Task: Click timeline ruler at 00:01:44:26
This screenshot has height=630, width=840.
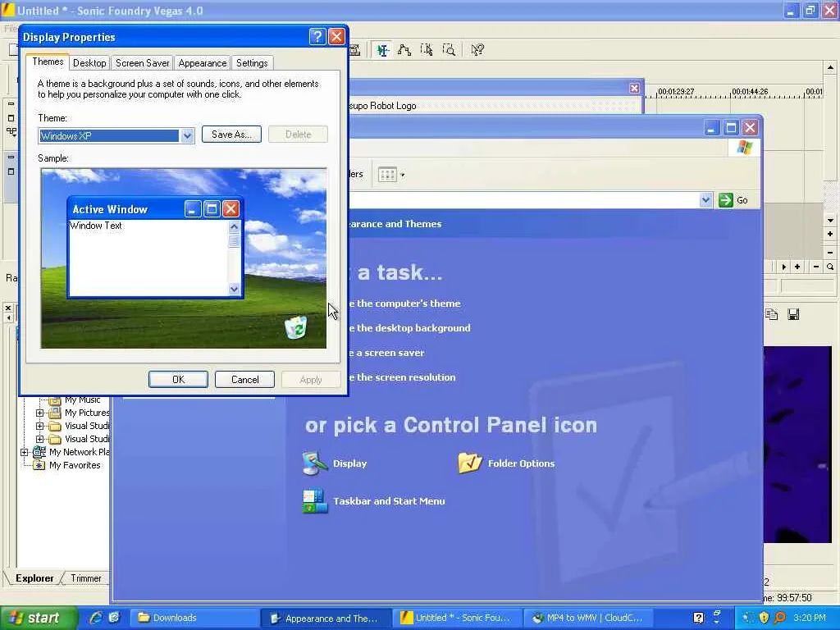Action: pos(750,92)
